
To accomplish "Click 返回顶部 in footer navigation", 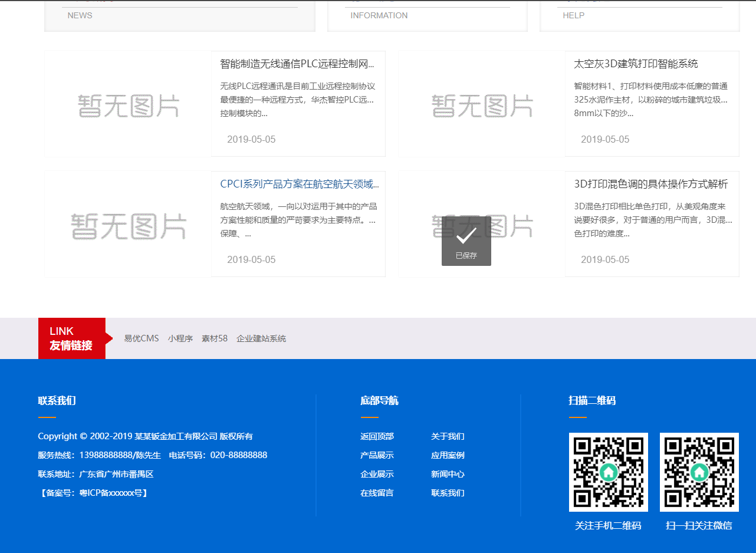I will (377, 436).
